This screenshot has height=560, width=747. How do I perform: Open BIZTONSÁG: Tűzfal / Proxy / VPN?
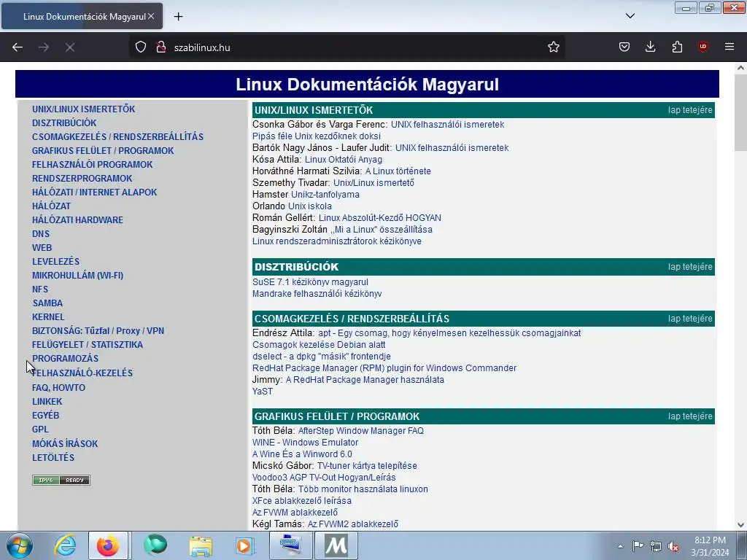click(98, 330)
